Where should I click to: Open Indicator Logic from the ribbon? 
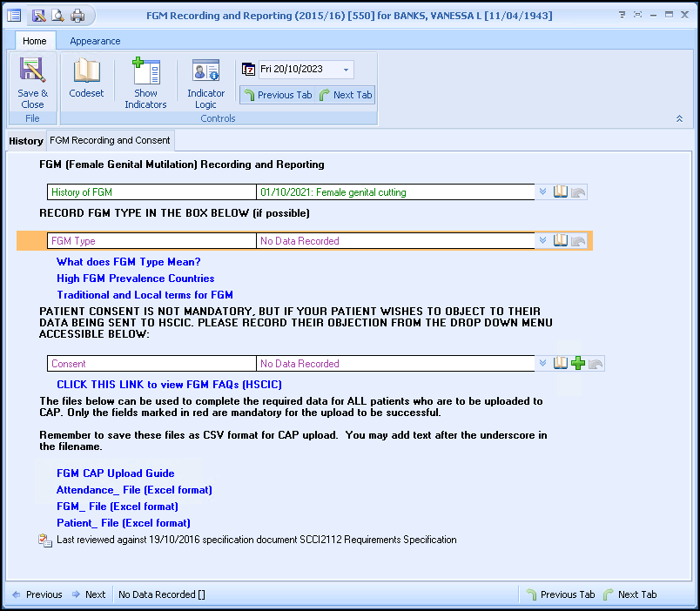tap(205, 83)
